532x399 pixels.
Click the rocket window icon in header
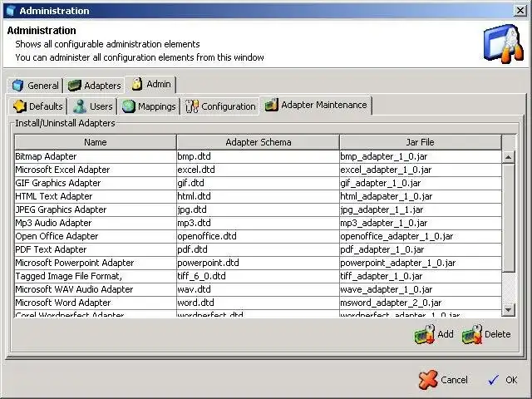(x=504, y=44)
